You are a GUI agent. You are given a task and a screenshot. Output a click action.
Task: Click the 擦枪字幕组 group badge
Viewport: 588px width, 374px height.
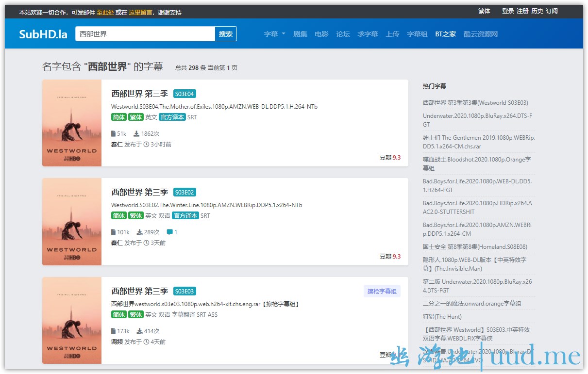pos(382,292)
